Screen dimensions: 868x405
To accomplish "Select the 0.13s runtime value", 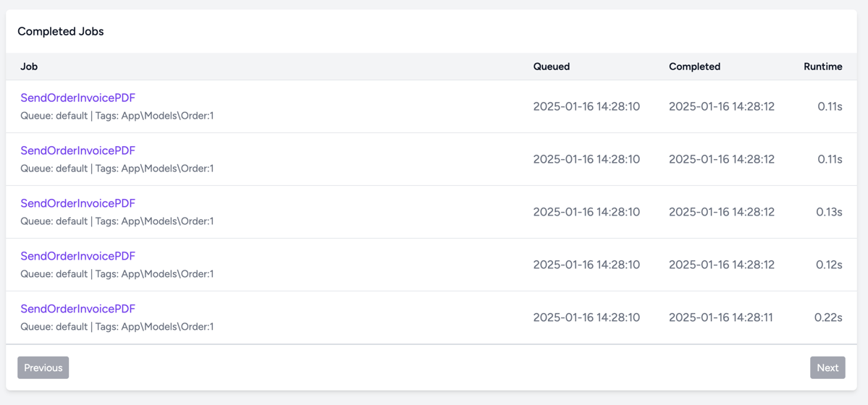I will click(829, 212).
